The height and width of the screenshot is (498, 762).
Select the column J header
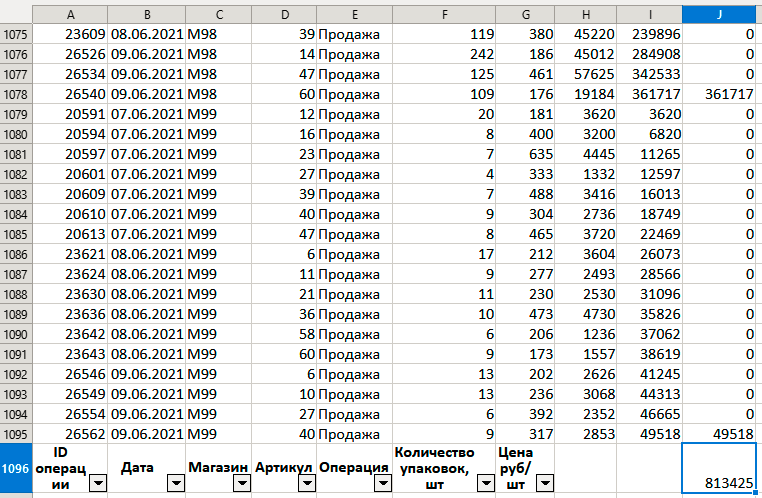721,14
